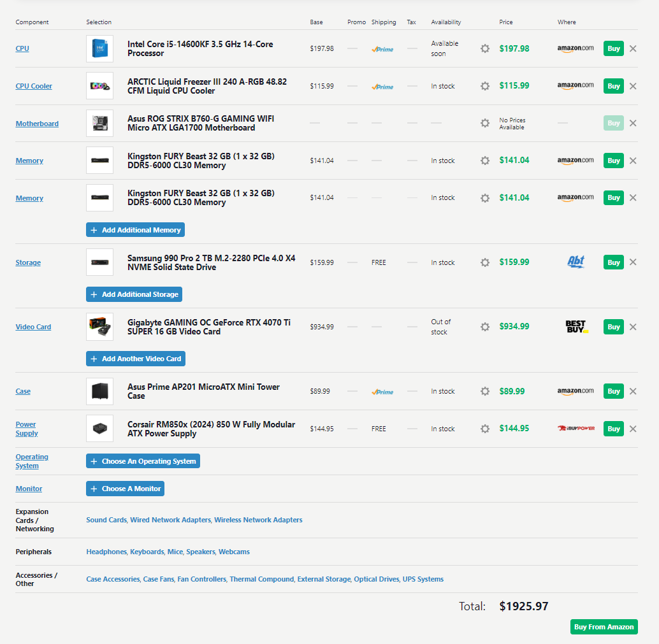Open the Power Supply component link

click(x=27, y=429)
